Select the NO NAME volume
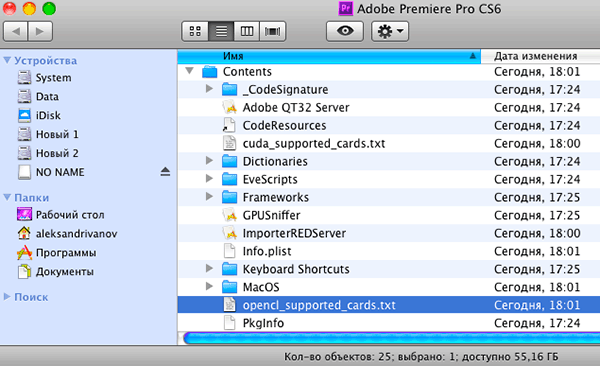The height and width of the screenshot is (366, 600). click(x=51, y=172)
